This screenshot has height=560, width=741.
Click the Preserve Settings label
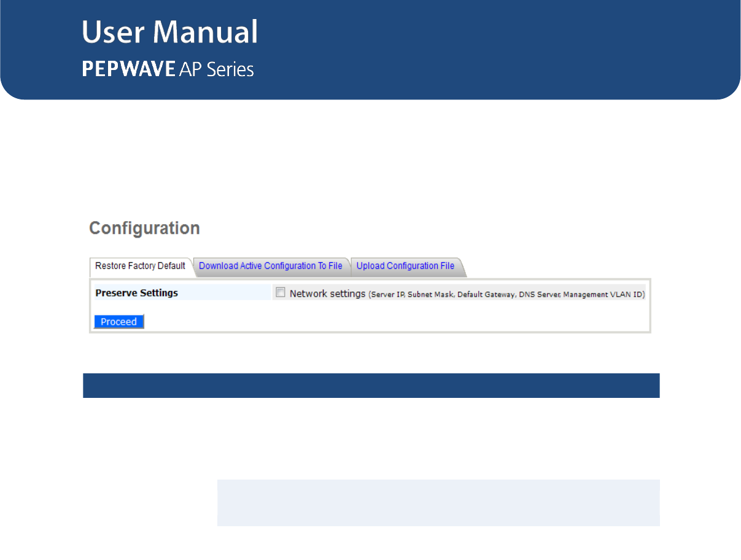(x=137, y=293)
